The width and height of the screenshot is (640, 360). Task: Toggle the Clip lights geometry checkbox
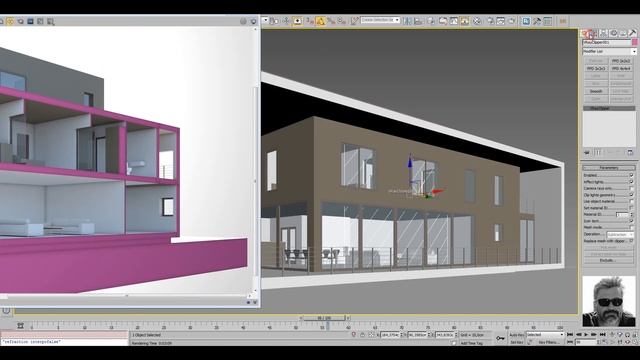point(631,195)
